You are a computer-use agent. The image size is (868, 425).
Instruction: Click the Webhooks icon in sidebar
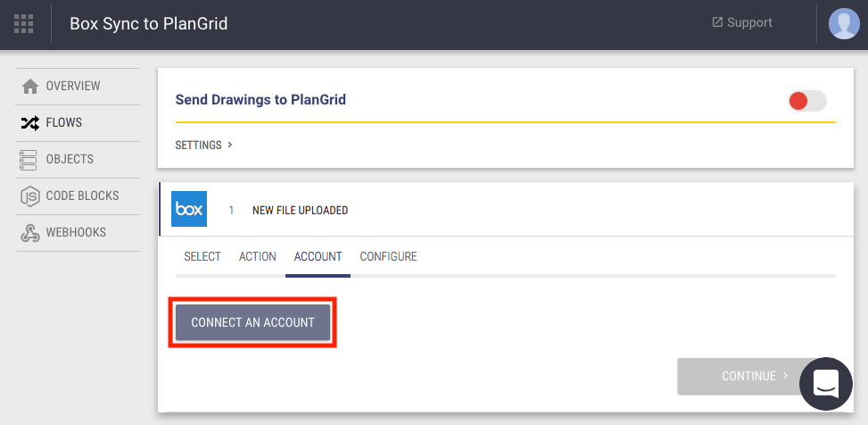click(30, 233)
